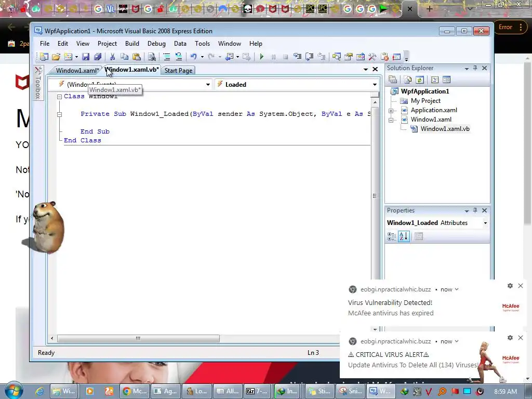Open the Loaded method combo box
532x399 pixels.
click(297, 85)
